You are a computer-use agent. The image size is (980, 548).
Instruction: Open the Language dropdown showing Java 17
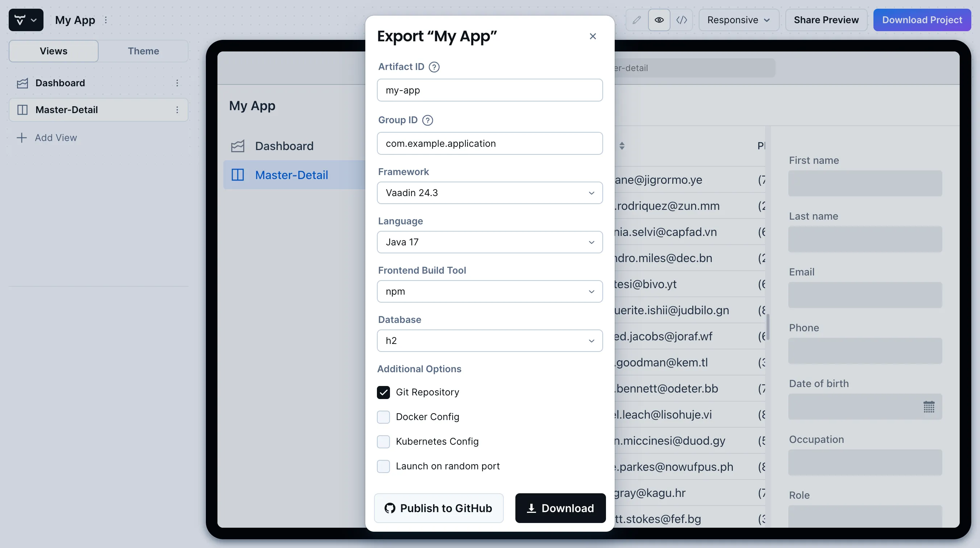pyautogui.click(x=490, y=242)
